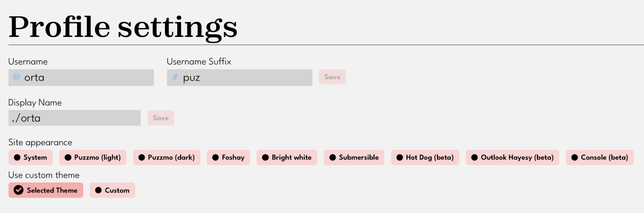
Task: Click Save below Display Name
Action: [x=160, y=118]
